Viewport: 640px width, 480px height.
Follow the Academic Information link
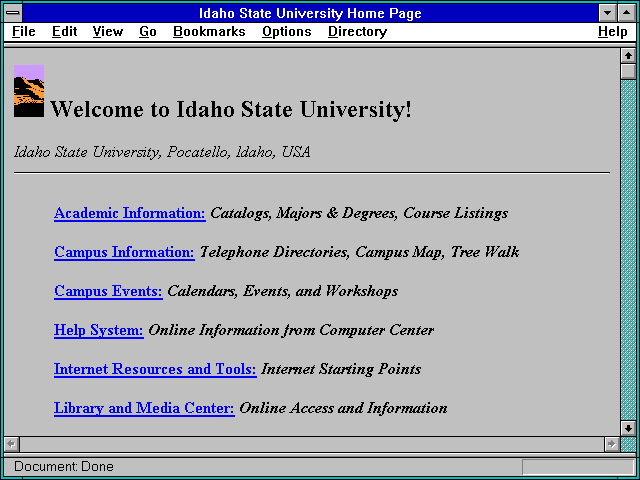(130, 213)
